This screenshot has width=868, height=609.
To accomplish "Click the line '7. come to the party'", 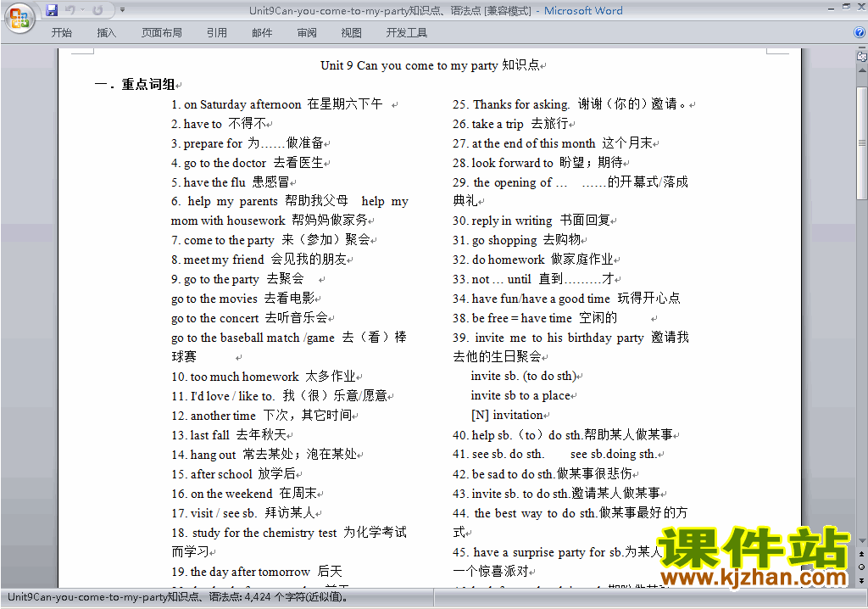I will pos(270,240).
